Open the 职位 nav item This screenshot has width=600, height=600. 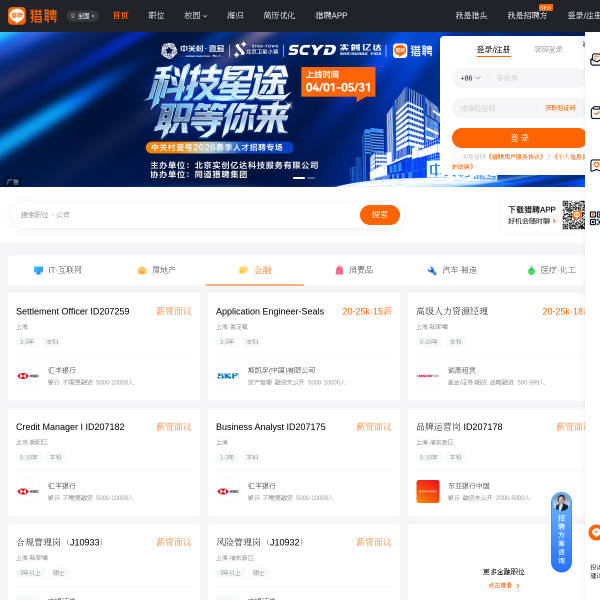click(x=156, y=16)
